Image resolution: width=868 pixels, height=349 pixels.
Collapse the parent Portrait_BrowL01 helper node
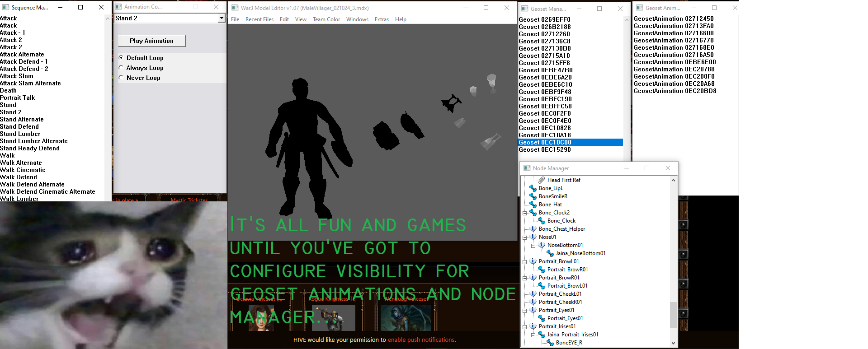pyautogui.click(x=525, y=261)
